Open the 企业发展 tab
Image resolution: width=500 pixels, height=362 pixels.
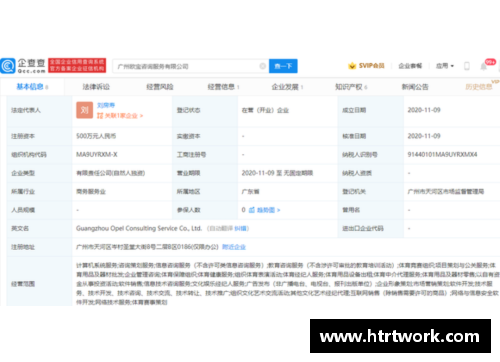(x=287, y=87)
